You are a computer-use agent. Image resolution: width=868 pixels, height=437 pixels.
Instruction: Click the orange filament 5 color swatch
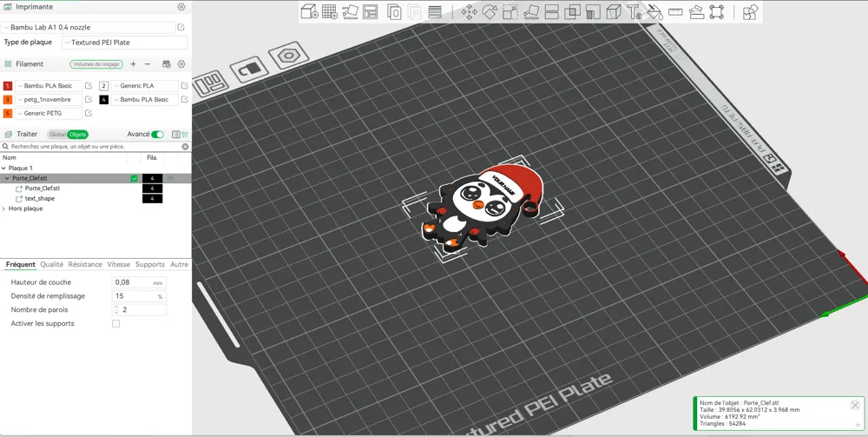coord(8,114)
